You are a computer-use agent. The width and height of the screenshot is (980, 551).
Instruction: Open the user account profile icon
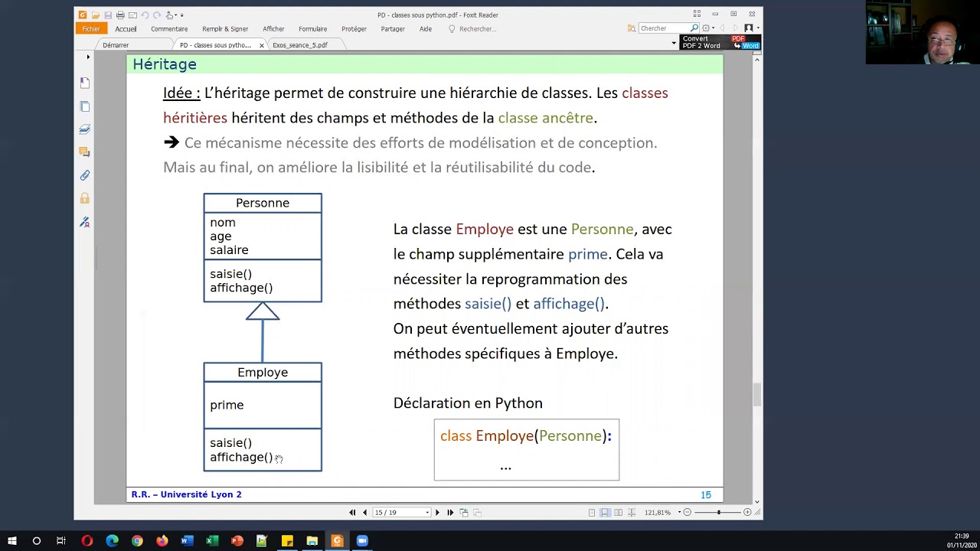click(749, 28)
